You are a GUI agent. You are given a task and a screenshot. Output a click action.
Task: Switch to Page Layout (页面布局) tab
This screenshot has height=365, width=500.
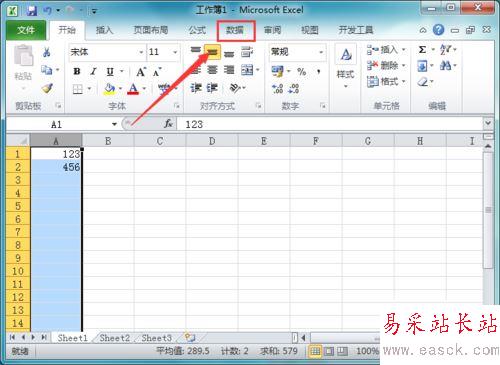pos(151,30)
